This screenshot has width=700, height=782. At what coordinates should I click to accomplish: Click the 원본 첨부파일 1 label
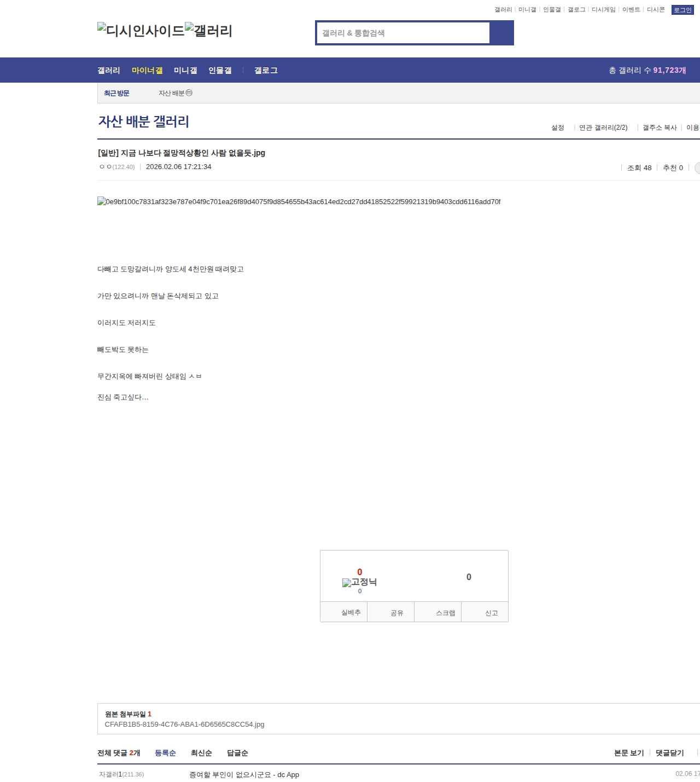tap(128, 714)
